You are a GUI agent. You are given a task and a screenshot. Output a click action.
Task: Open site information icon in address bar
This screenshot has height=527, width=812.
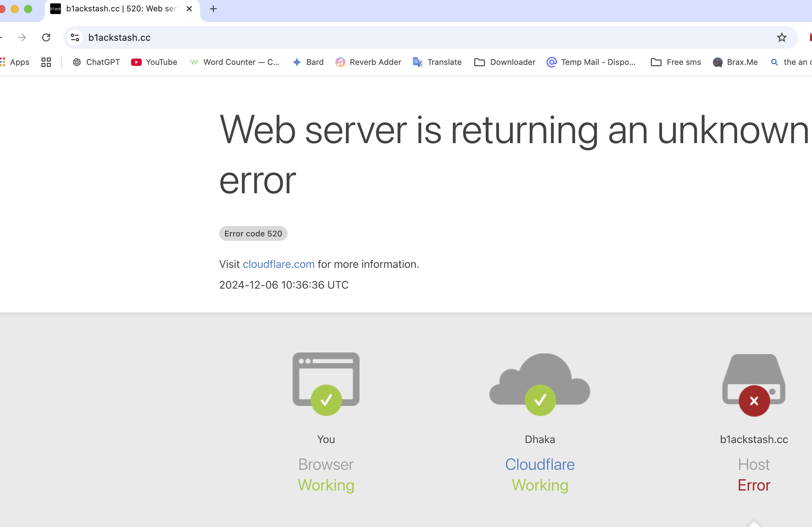pyautogui.click(x=75, y=37)
